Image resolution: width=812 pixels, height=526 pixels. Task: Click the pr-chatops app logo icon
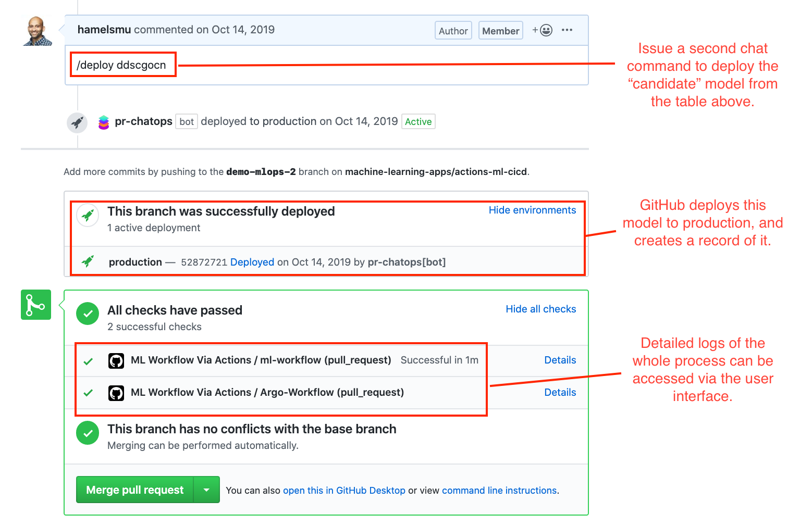(104, 122)
